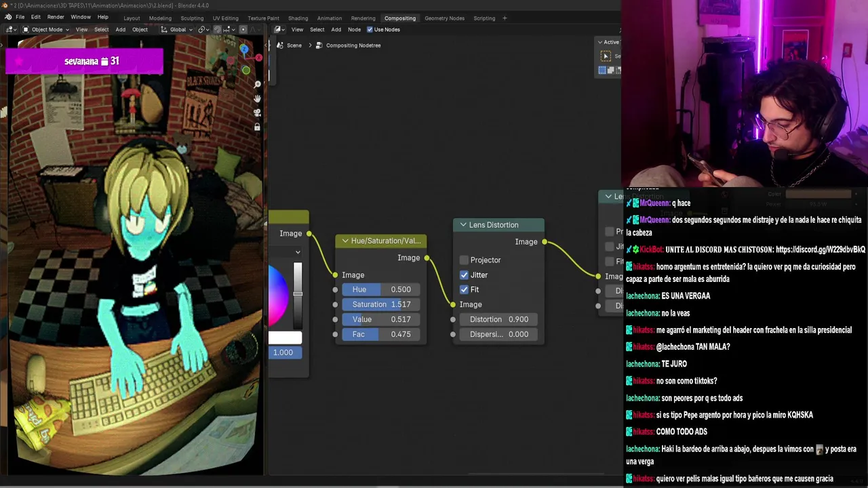Switch to the Shading workspace tab
The width and height of the screenshot is (868, 488).
pos(298,18)
